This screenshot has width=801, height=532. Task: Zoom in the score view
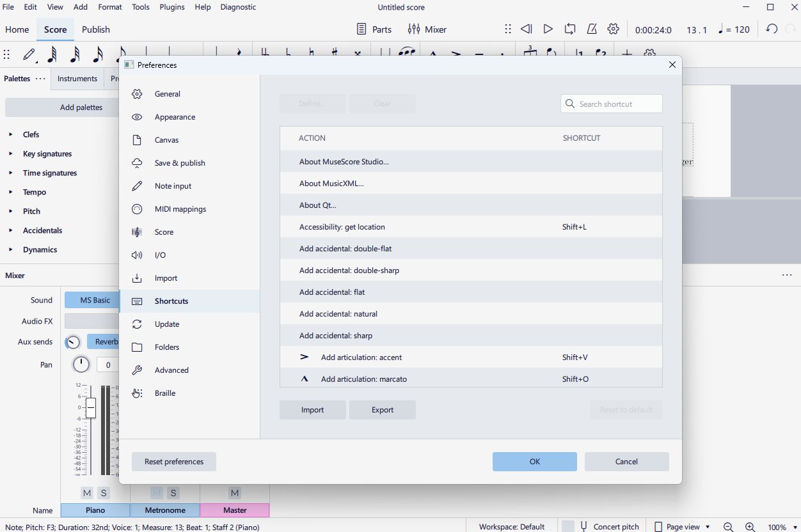(x=750, y=527)
